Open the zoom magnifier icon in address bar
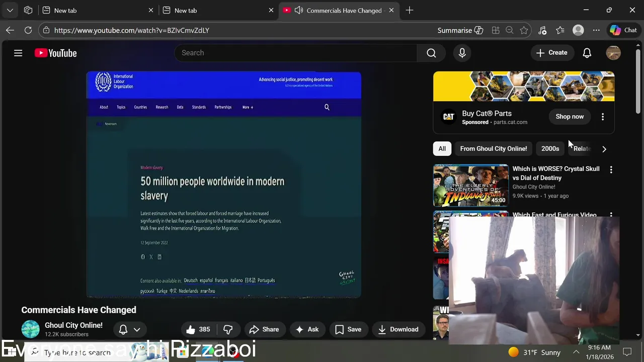This screenshot has height=362, width=644. pos(510,30)
